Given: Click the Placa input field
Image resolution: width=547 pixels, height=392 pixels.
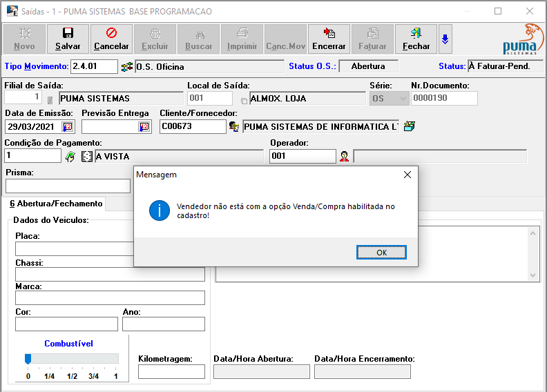Looking at the screenshot, I should coord(75,248).
